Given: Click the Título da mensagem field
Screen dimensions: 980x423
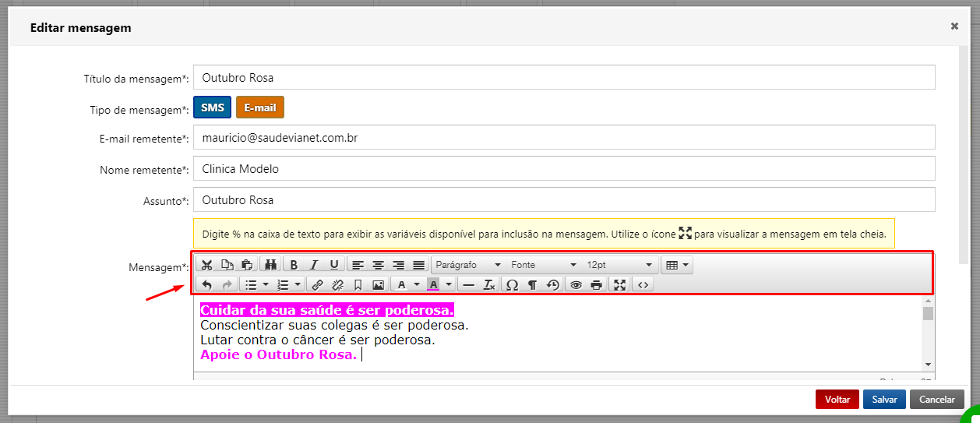Looking at the screenshot, I should pyautogui.click(x=564, y=77).
